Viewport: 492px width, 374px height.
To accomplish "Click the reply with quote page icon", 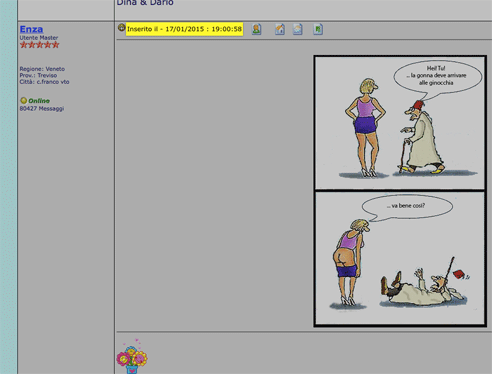I will pyautogui.click(x=318, y=29).
